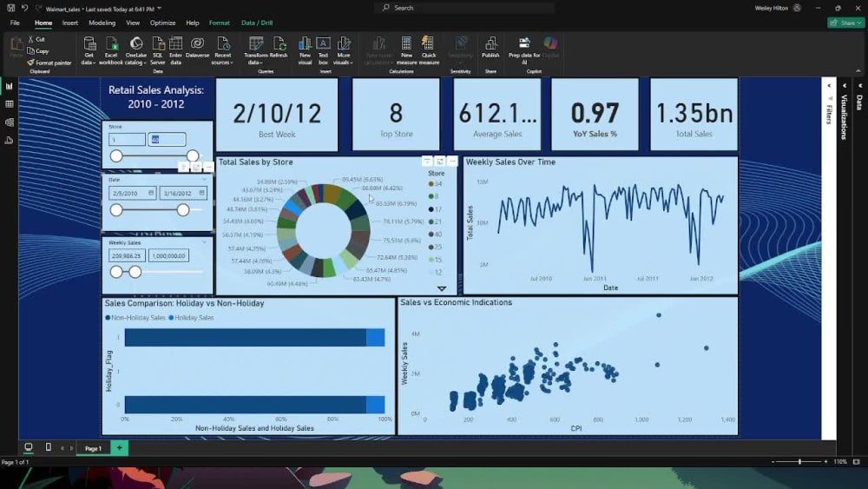The image size is (868, 489).
Task: Open the calendar picker for start date 2/5/2010
Action: 150,193
